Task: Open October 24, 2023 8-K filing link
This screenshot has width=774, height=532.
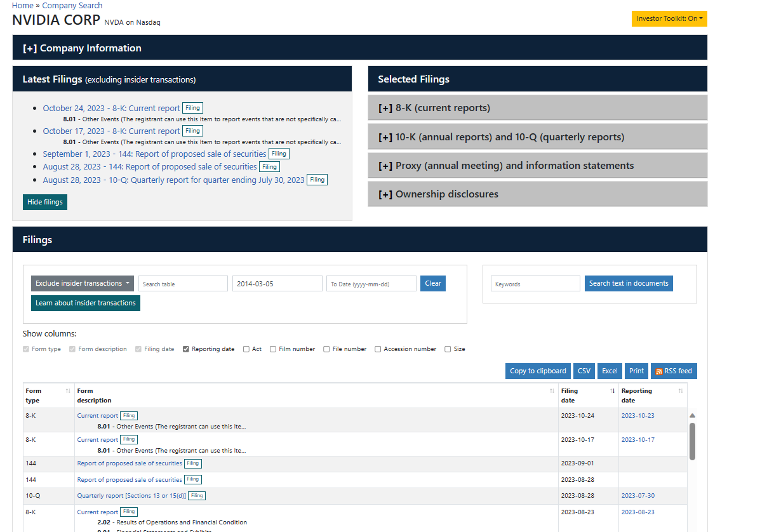Action: tap(111, 109)
